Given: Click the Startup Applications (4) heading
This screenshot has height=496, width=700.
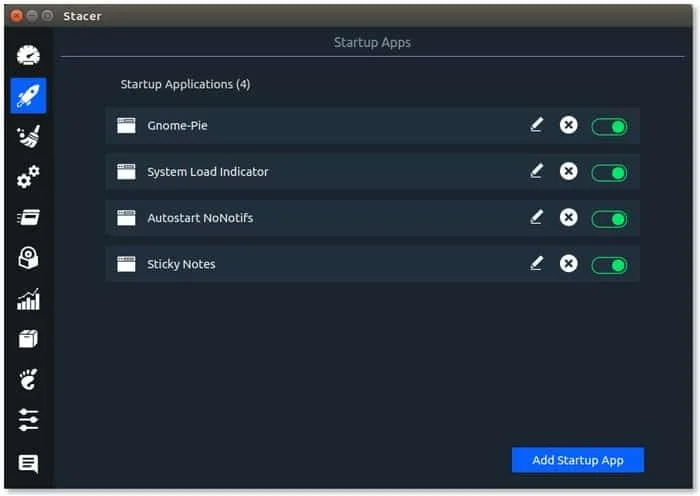Looking at the screenshot, I should click(x=185, y=84).
